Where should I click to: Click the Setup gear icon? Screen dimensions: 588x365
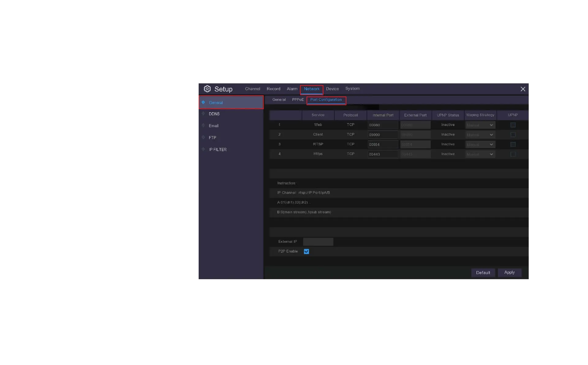point(207,89)
